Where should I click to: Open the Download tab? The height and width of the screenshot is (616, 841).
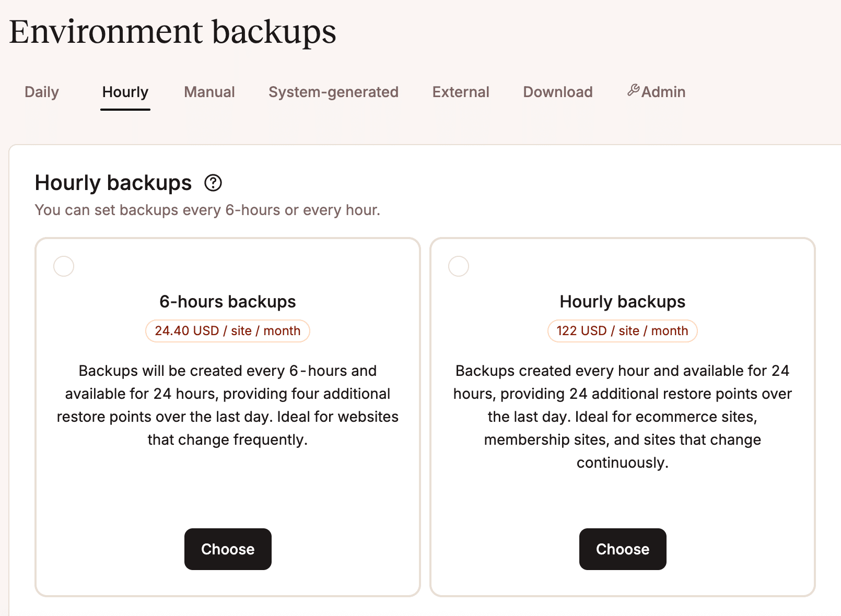[557, 92]
